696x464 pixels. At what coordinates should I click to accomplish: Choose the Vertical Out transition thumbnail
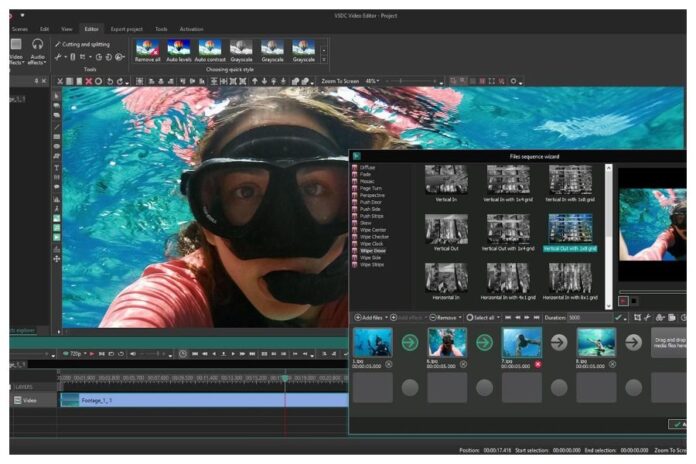(446, 232)
